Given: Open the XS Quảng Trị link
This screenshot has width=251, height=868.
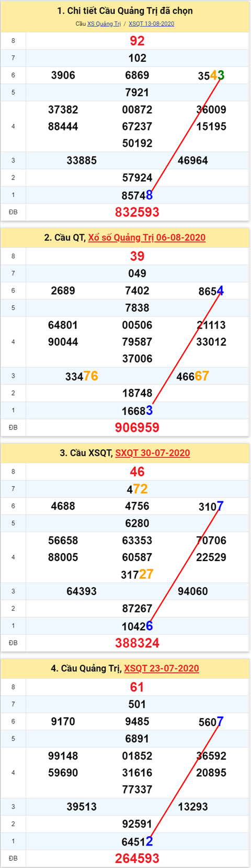Looking at the screenshot, I should pyautogui.click(x=104, y=24).
